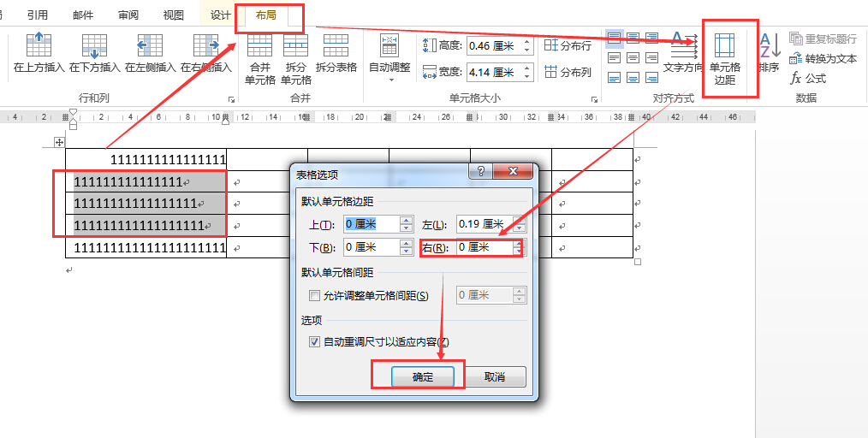Click the last-row cell with the longest 1s
The image size is (868, 438).
click(146, 247)
